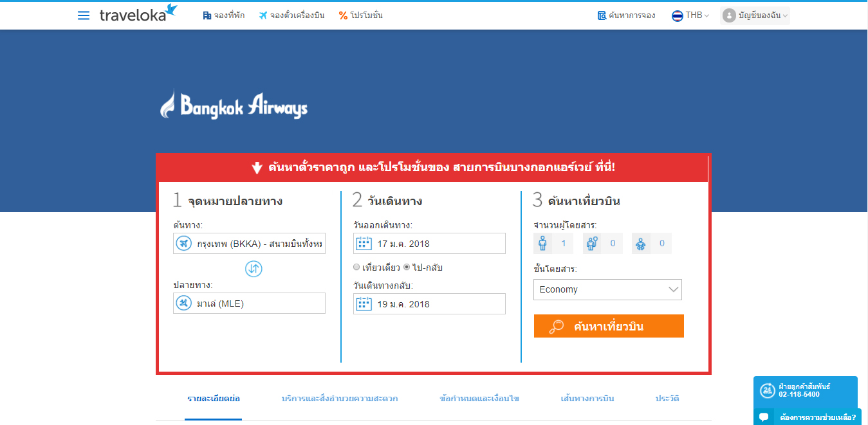Screen dimensions: 868x425
Task: Open the THB currency dropdown
Action: [690, 15]
